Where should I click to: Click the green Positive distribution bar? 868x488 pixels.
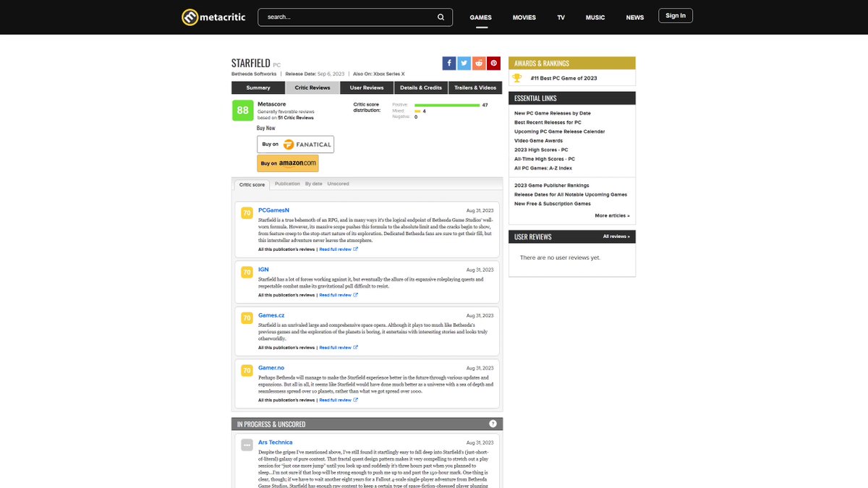[447, 105]
